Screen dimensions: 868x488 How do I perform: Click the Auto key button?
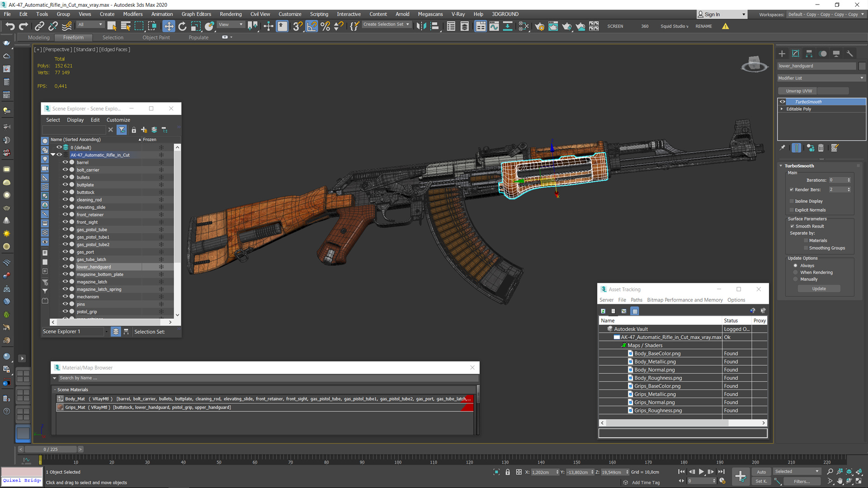coord(761,472)
